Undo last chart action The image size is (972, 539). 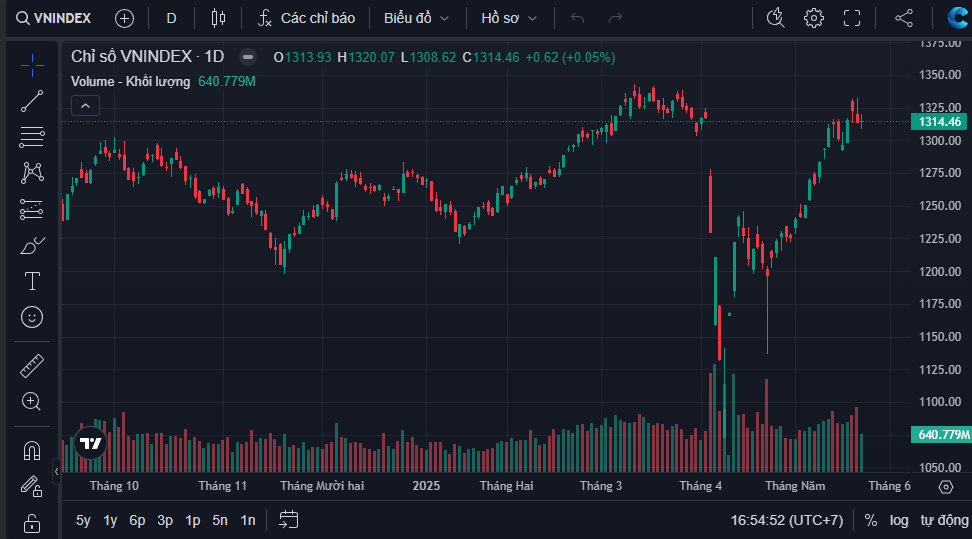click(x=578, y=19)
